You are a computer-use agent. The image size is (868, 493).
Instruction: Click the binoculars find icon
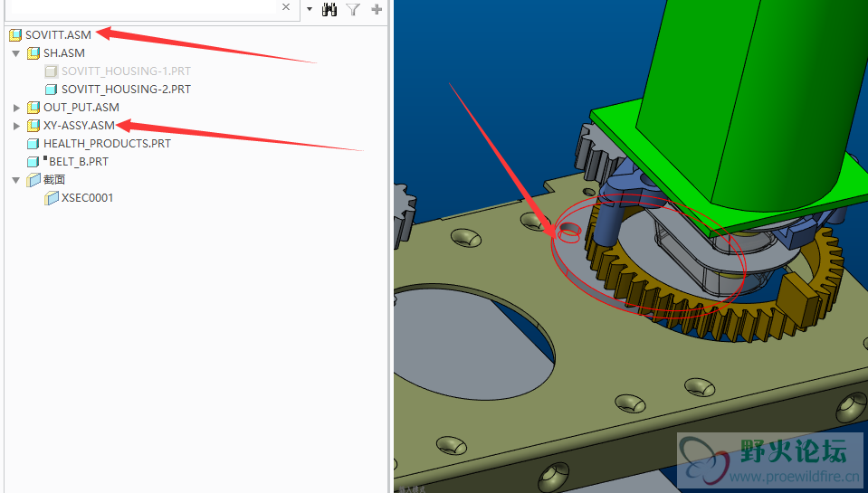(329, 9)
